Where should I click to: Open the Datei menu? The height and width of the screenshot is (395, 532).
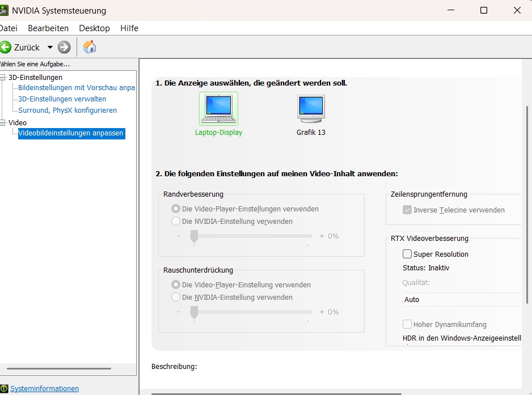coord(9,28)
